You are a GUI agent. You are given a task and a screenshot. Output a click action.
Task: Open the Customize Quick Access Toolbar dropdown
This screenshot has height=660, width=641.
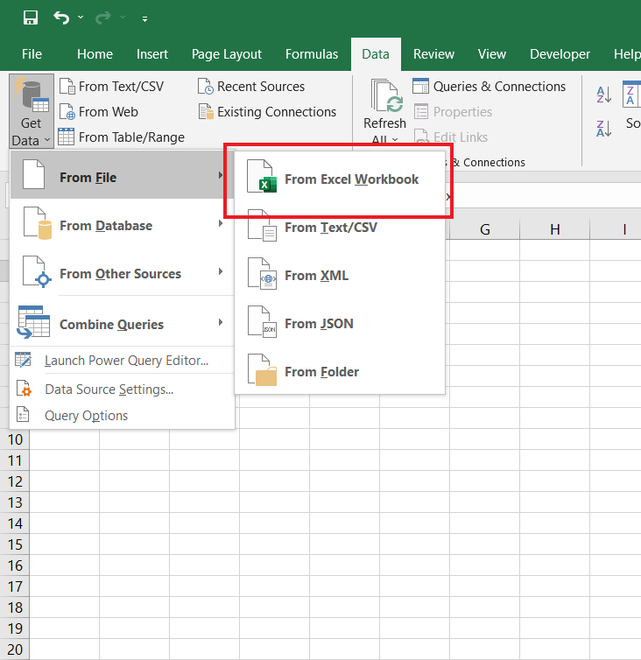coord(145,19)
